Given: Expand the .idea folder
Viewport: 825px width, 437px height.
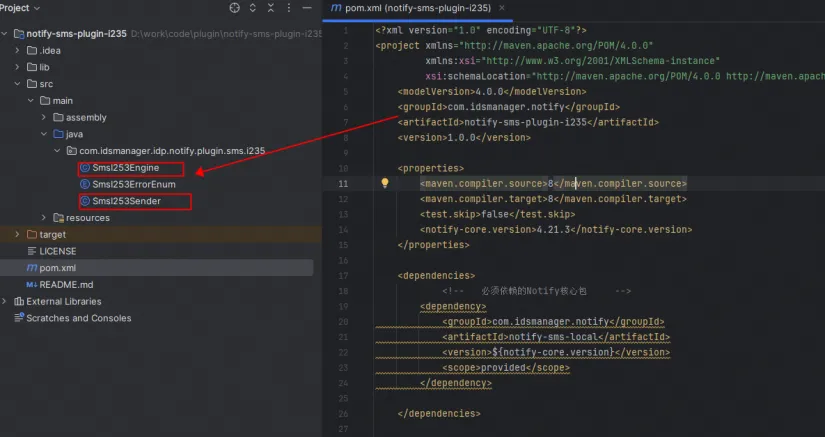Looking at the screenshot, I should pyautogui.click(x=18, y=50).
